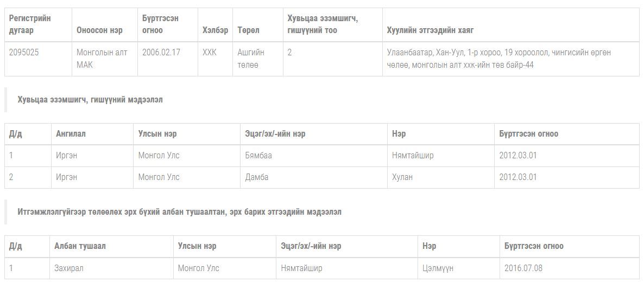Image resolution: width=644 pixels, height=289 pixels.
Task: Click the ХХК company form cell
Action: (210, 53)
